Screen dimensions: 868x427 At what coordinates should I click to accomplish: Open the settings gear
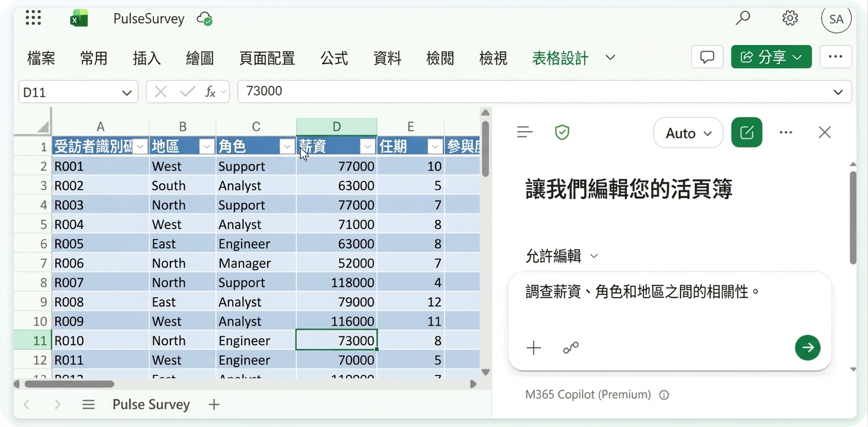click(x=790, y=18)
